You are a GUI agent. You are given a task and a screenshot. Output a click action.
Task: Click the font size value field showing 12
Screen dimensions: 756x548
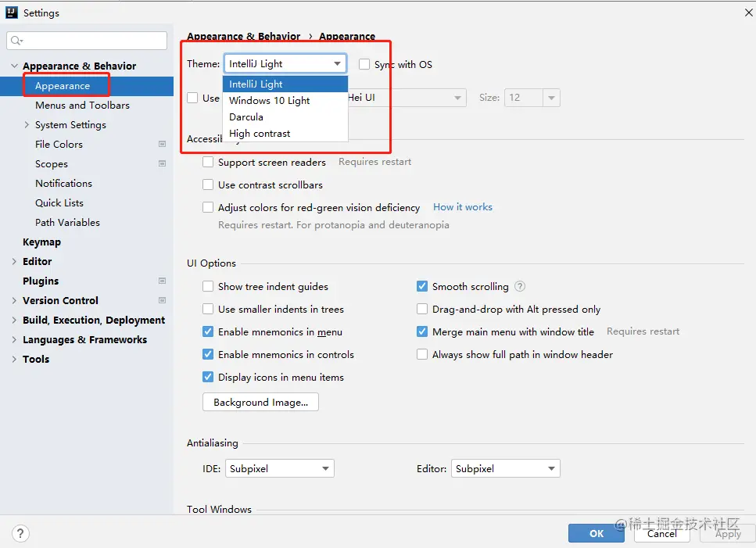pyautogui.click(x=523, y=98)
